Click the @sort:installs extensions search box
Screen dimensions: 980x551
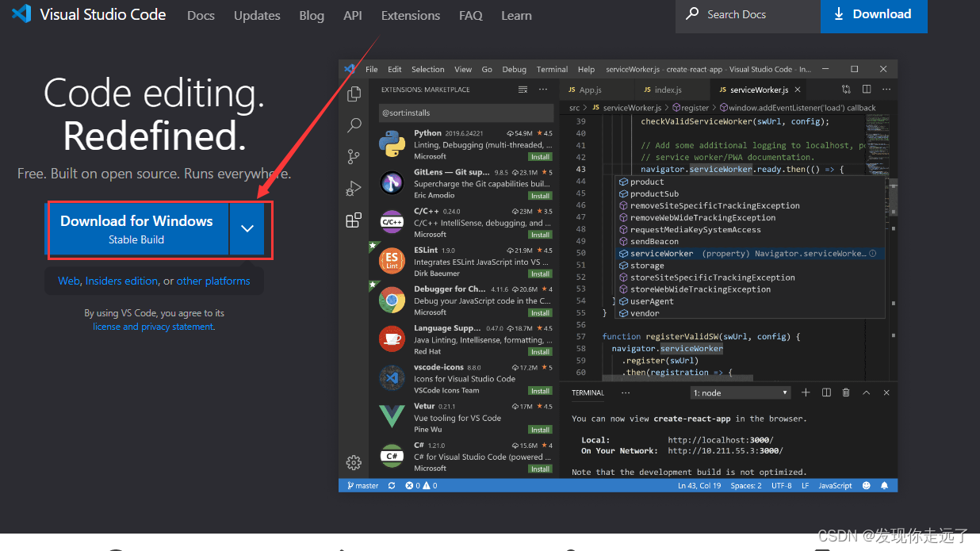[465, 113]
